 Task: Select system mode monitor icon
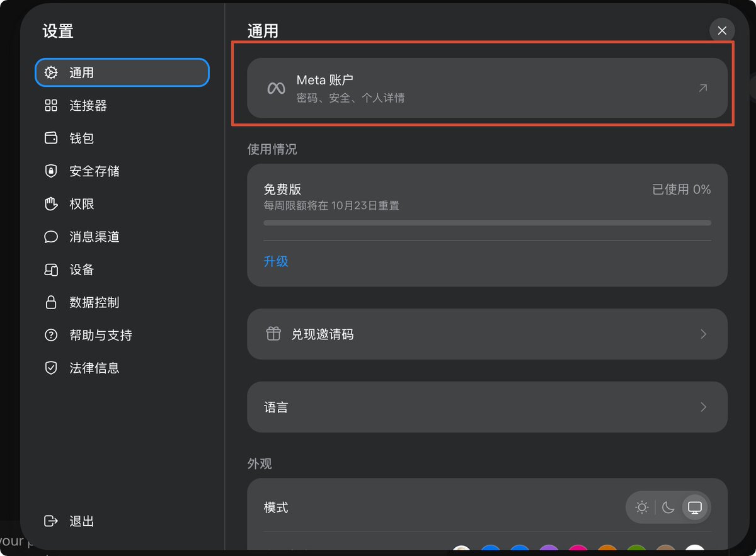coord(695,507)
